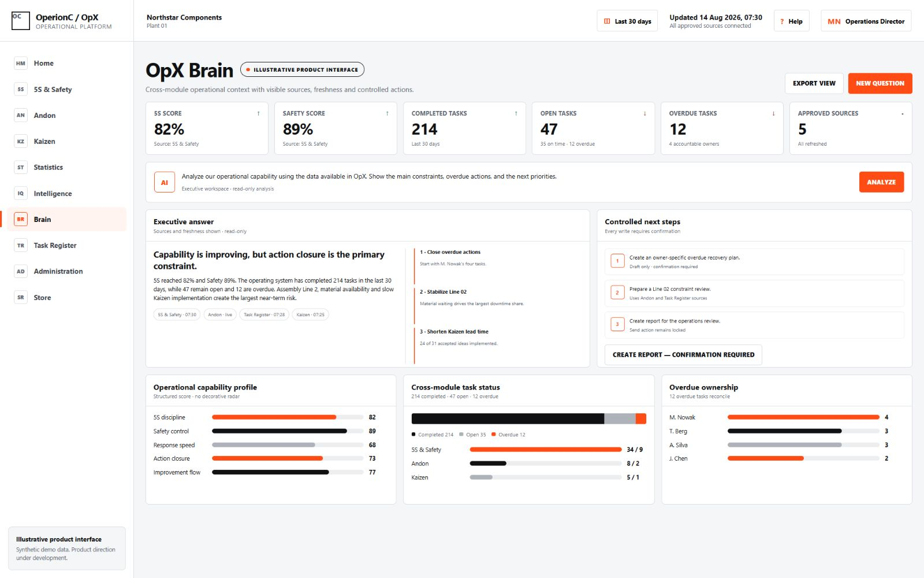
Task: Open the Operations Director user menu
Action: [x=866, y=21]
